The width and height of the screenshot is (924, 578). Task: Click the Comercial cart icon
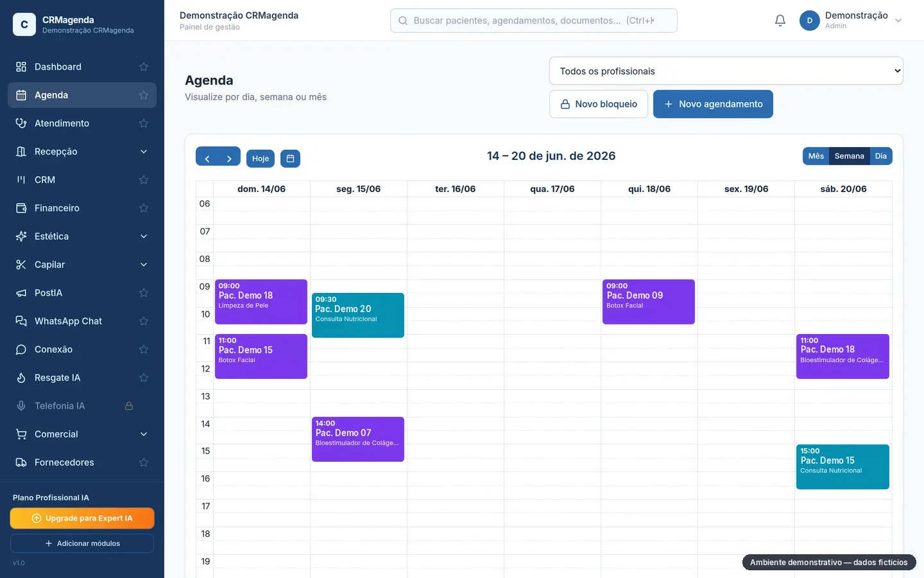coord(21,434)
